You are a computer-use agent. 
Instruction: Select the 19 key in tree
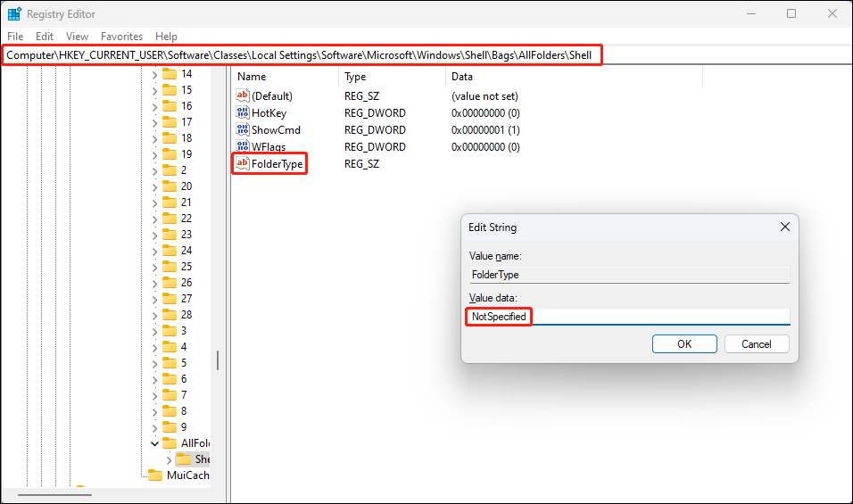coord(186,153)
